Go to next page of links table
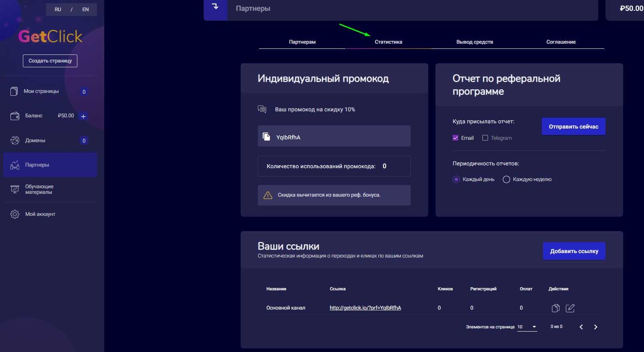Viewport: 644px width, 352px height. (595, 327)
